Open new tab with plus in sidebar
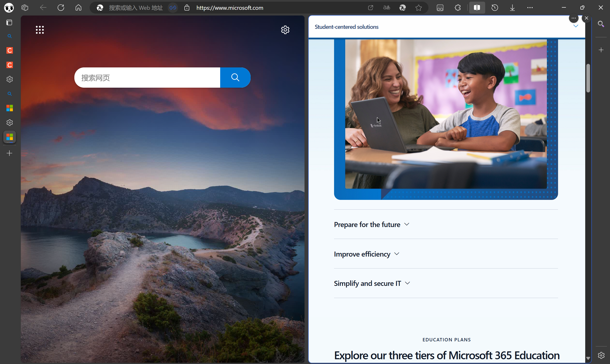Image resolution: width=610 pixels, height=364 pixels. point(10,153)
